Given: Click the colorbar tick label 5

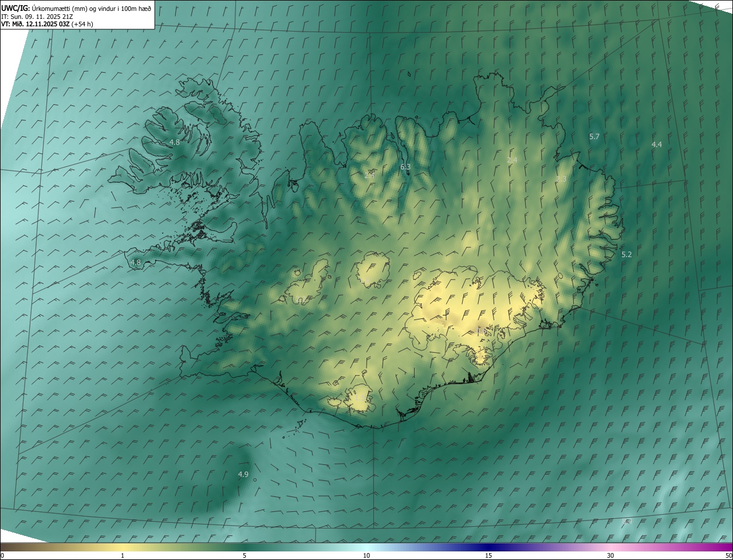Looking at the screenshot, I should 245,555.
